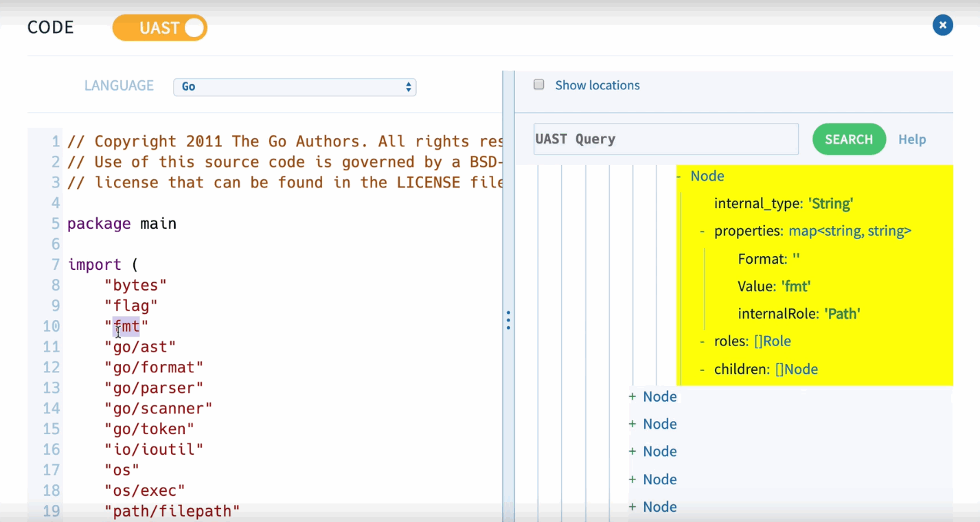Image resolution: width=980 pixels, height=522 pixels.
Task: Collapse the highlighted Node with the minus sign
Action: pos(679,176)
